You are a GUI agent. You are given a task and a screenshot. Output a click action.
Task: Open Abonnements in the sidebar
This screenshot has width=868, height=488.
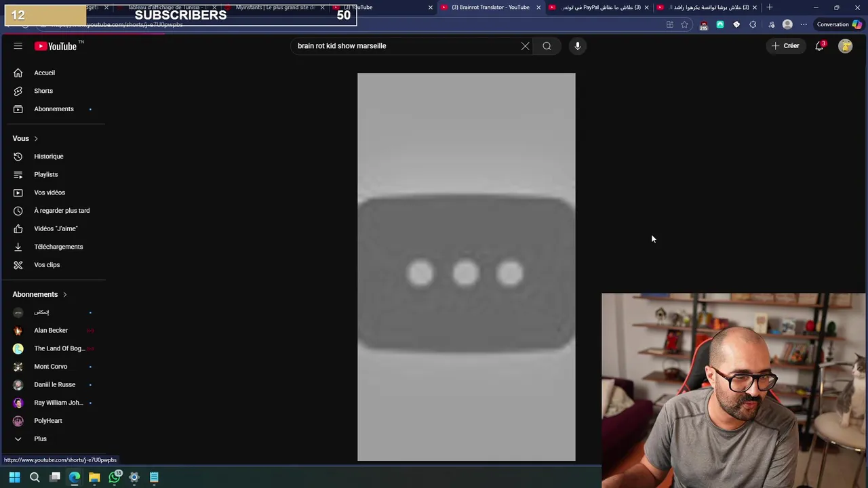[x=53, y=109]
